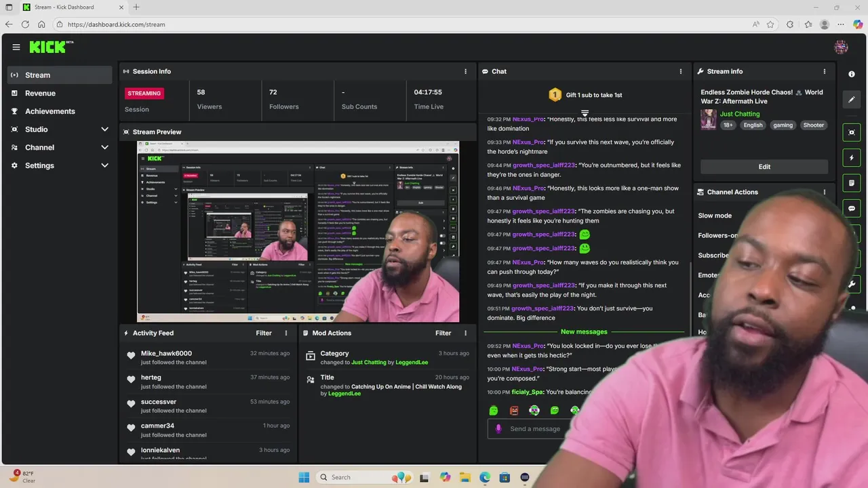This screenshot has height=488, width=868.
Task: Click the Edit button in Stream info
Action: 764,167
